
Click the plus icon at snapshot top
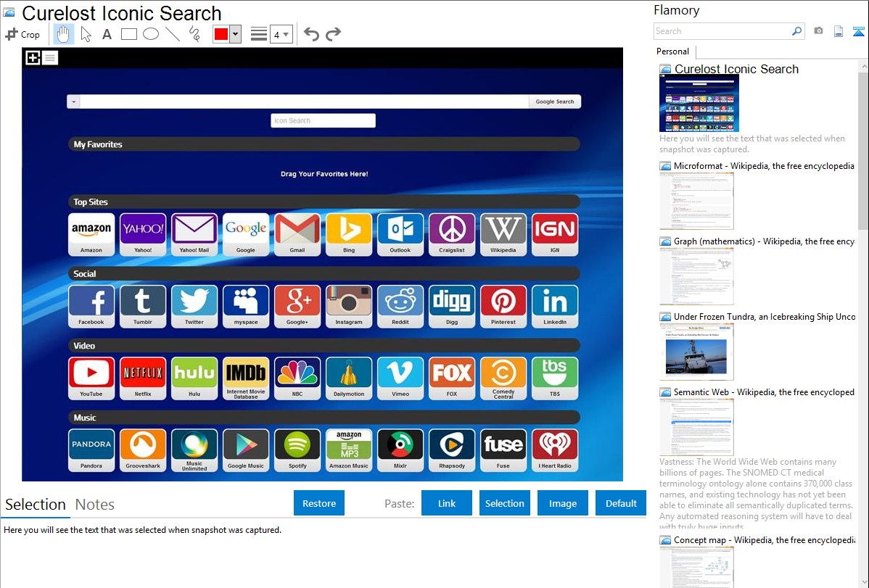click(33, 57)
